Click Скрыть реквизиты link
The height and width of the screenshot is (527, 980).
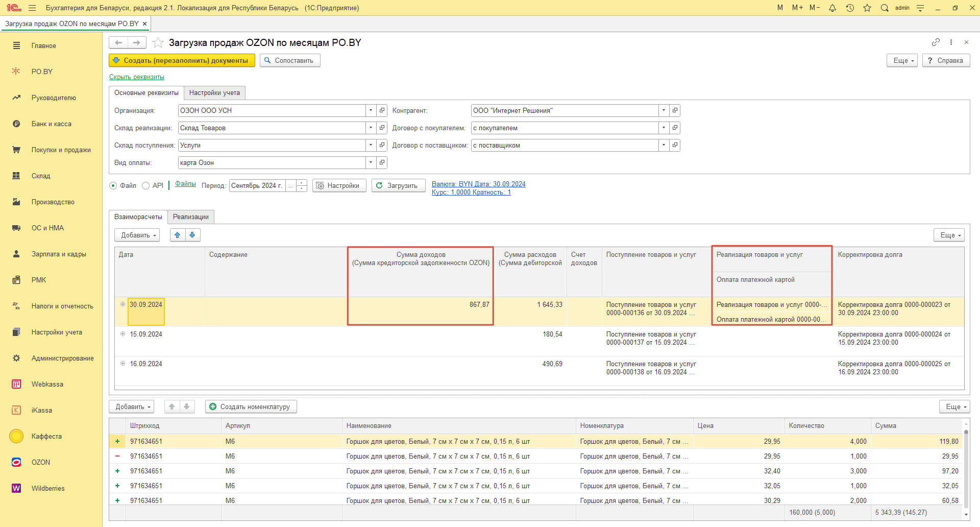137,77
